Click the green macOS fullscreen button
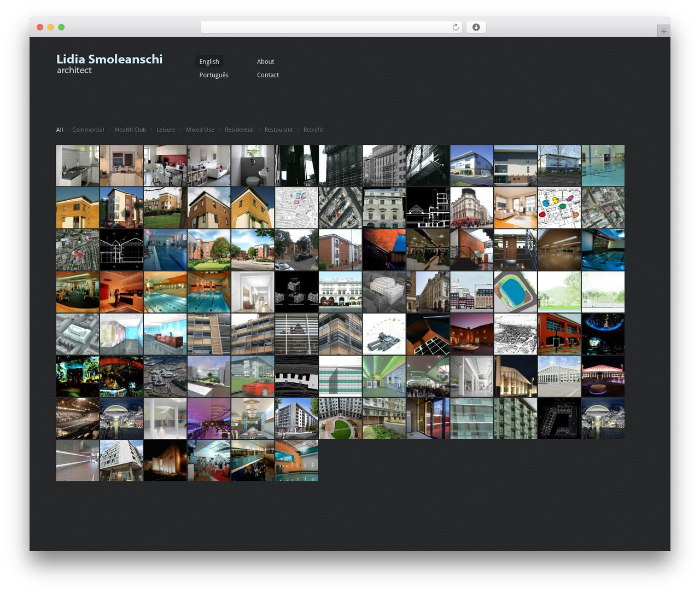The height and width of the screenshot is (593, 700). [x=61, y=27]
